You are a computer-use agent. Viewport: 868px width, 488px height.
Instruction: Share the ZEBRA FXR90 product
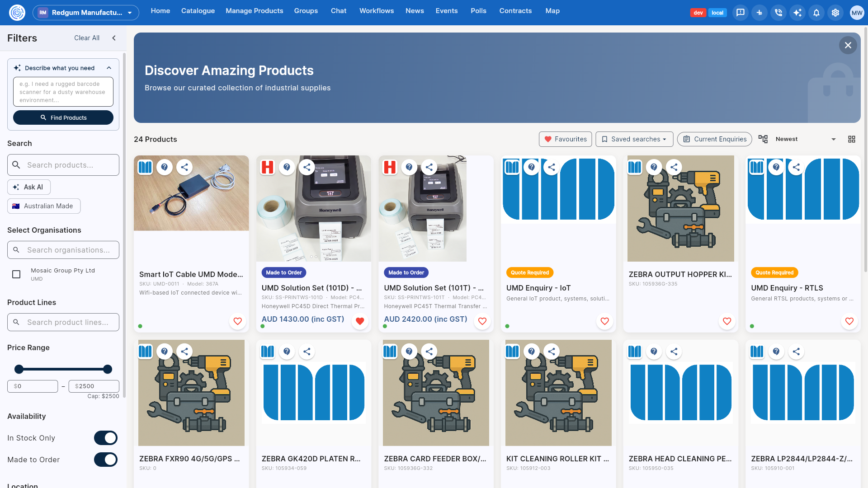point(184,352)
